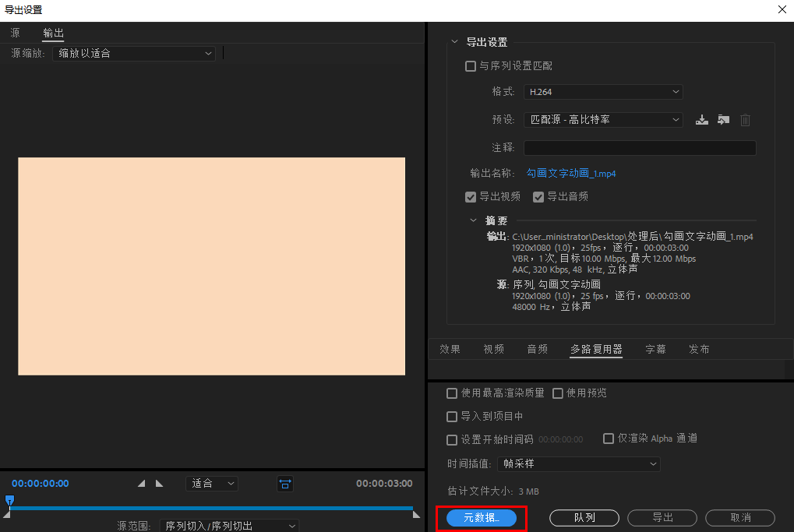
Task: Uncheck the 导出视频 checkbox
Action: point(471,197)
